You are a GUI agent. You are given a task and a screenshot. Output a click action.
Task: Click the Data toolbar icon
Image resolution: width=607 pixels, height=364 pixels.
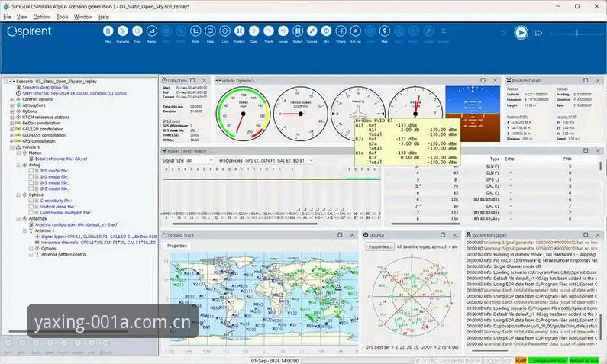coord(210,31)
